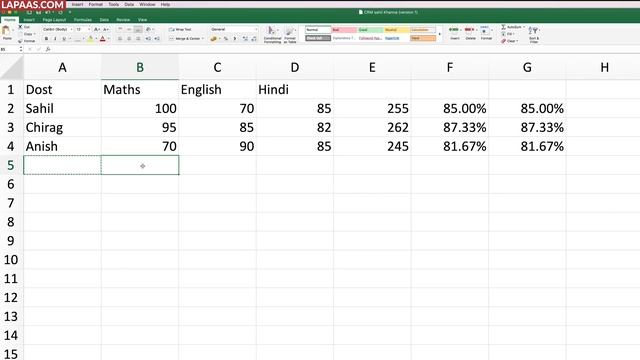Click the AutoSum sigma icon
Viewport: 640px width, 360px height.
point(503,27)
